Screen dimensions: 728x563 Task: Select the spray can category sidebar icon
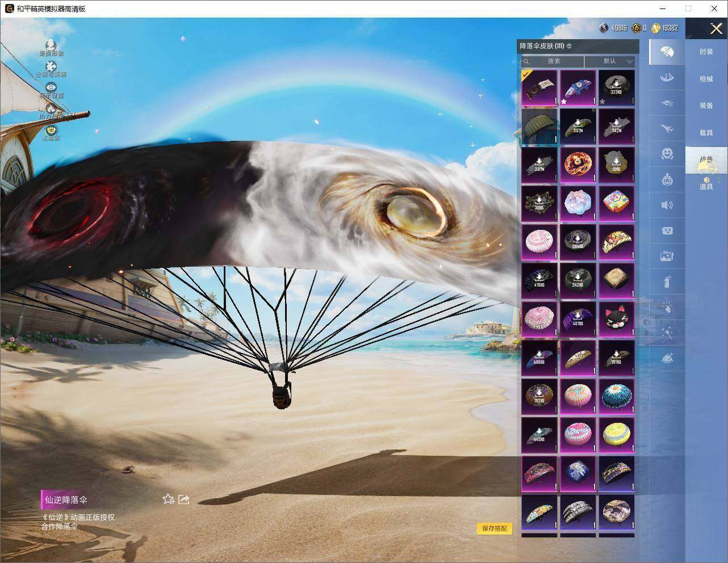pos(667,281)
